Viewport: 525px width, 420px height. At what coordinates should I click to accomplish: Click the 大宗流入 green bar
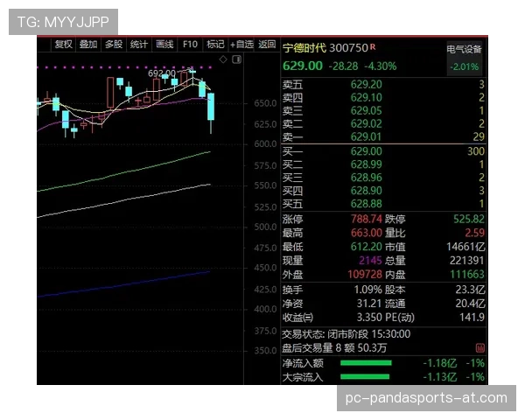click(x=365, y=377)
